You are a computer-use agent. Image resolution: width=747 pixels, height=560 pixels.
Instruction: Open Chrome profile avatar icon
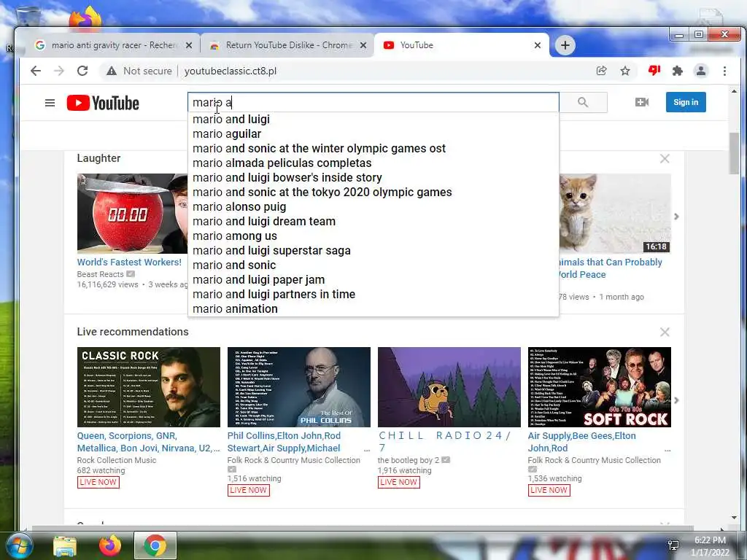coord(701,71)
